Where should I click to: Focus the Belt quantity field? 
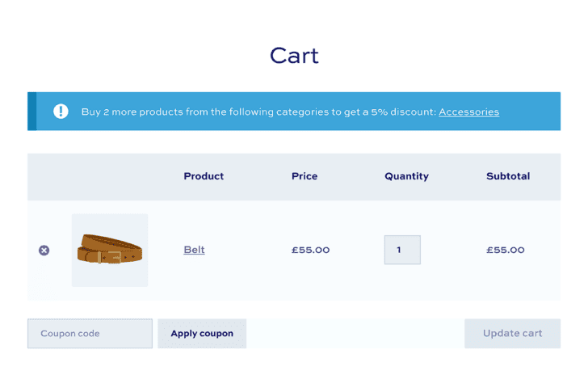pyautogui.click(x=402, y=250)
